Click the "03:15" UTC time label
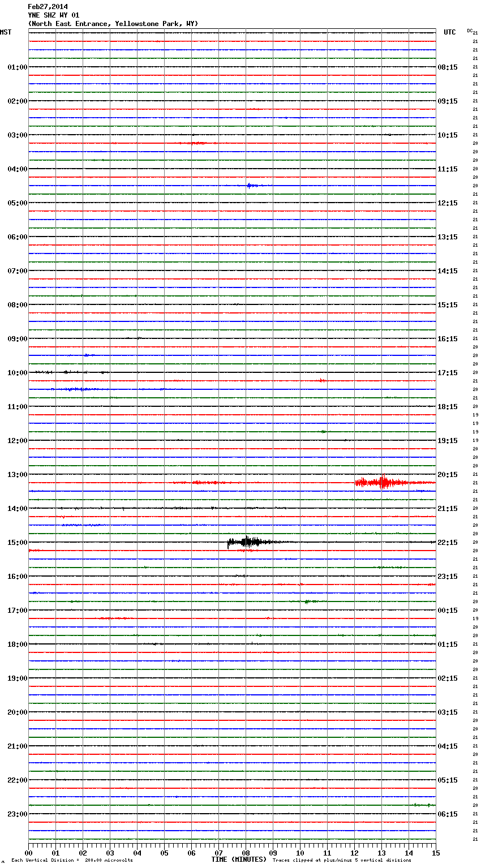The image size is (481, 868). (x=448, y=712)
